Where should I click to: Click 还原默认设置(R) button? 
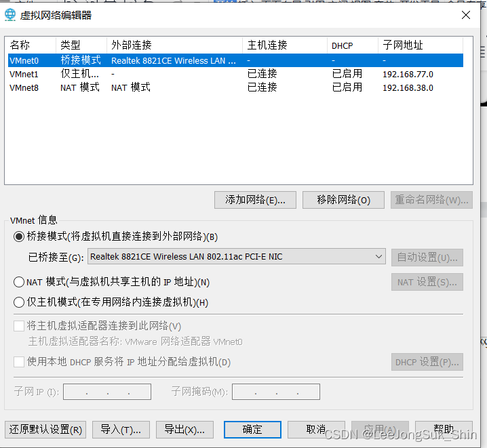pos(45,430)
